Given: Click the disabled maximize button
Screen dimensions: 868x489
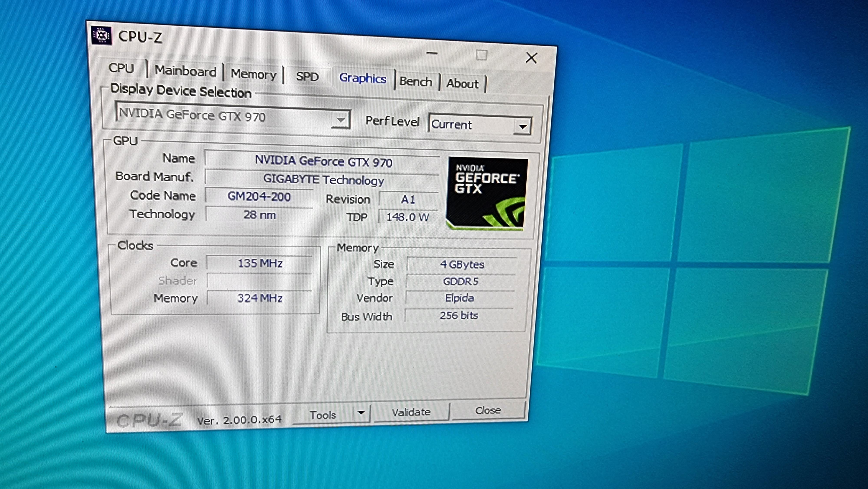Looking at the screenshot, I should 481,55.
